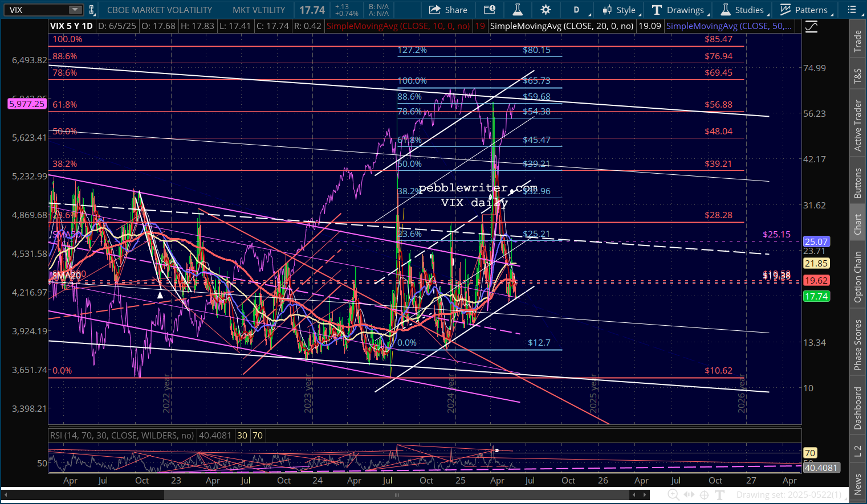Open the VIX symbol dropdown
The width and height of the screenshot is (867, 504).
tap(75, 10)
